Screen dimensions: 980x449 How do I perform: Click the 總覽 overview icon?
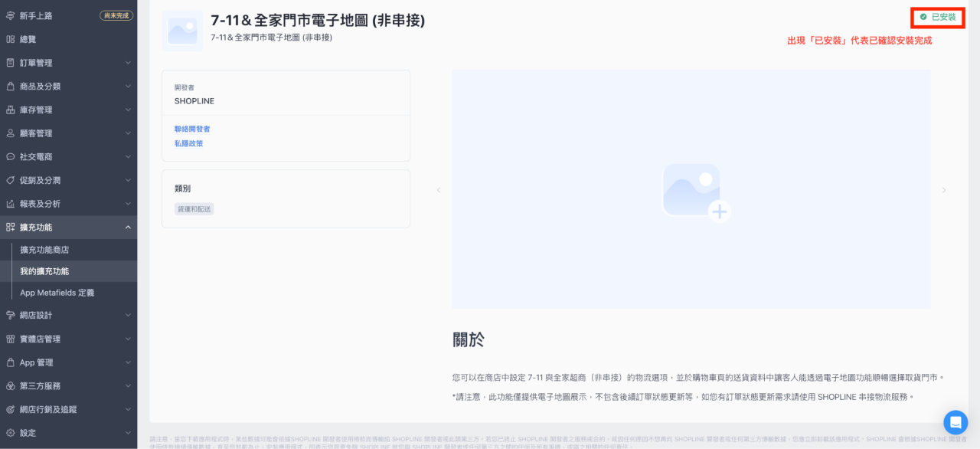[x=10, y=39]
